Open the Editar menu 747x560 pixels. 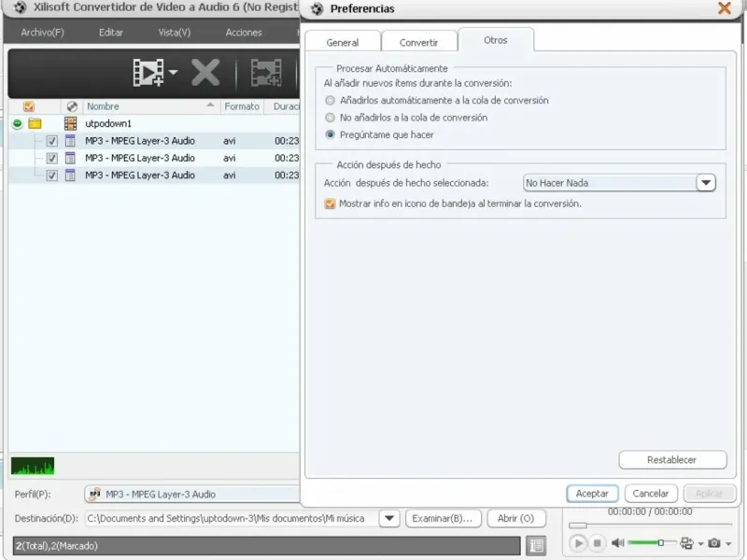tap(111, 33)
